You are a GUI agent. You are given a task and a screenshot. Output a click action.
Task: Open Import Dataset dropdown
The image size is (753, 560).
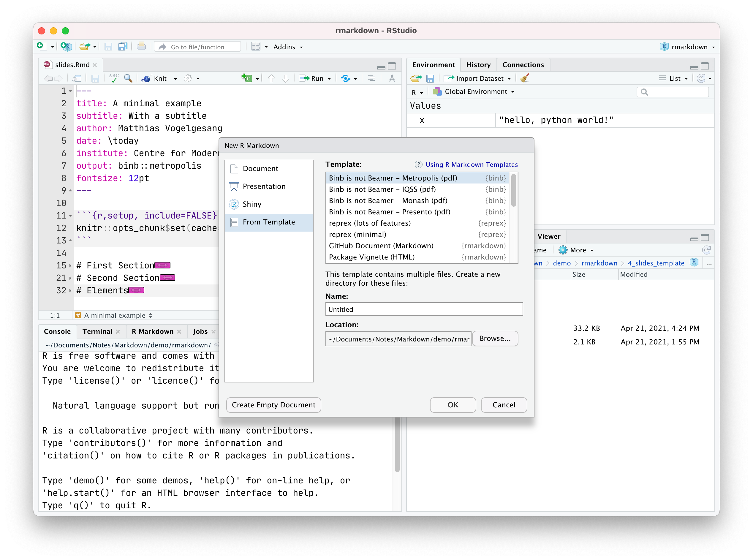[x=477, y=78]
